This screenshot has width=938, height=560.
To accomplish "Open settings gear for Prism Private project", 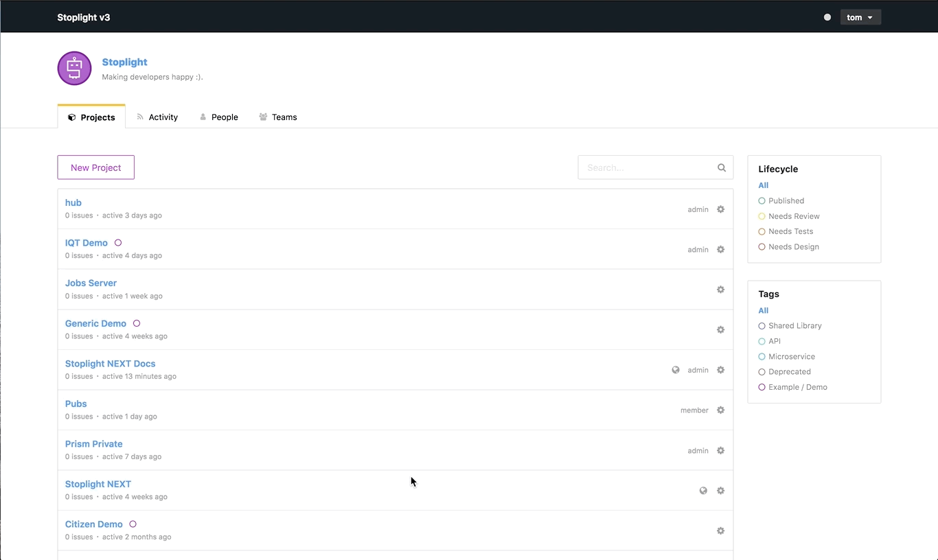I will tap(720, 450).
